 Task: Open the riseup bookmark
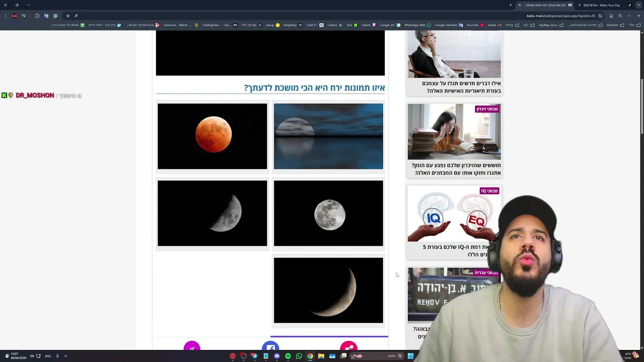pos(273,25)
